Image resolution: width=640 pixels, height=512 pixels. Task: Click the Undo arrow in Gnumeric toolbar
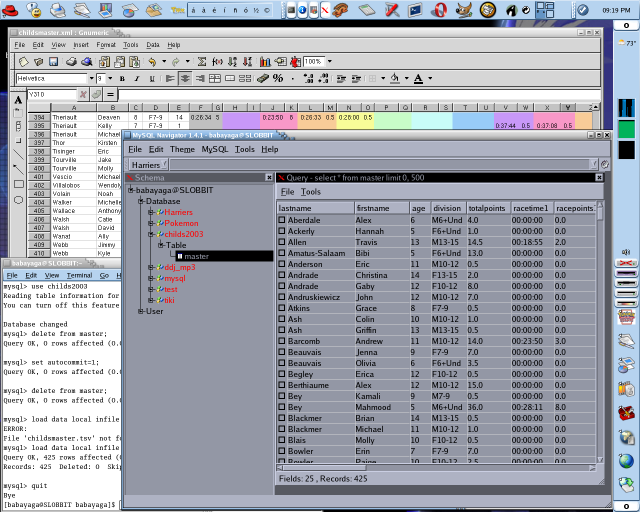point(152,62)
